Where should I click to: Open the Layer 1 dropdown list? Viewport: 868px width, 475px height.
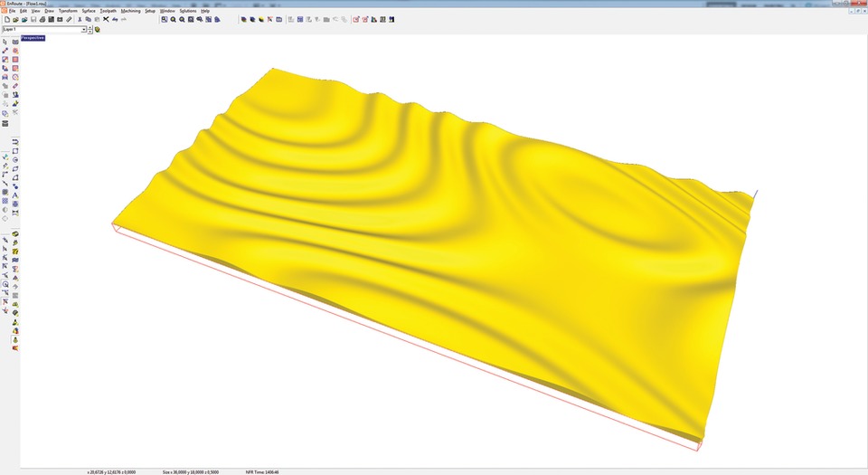point(84,30)
